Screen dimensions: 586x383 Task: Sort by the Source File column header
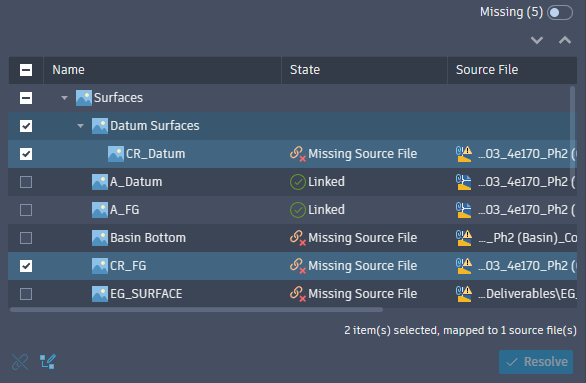click(x=512, y=70)
